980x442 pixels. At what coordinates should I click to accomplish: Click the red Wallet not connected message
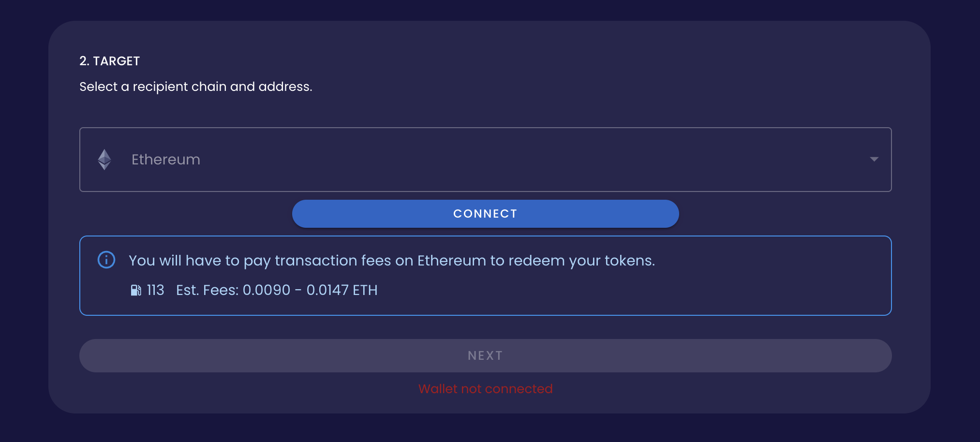(x=485, y=389)
